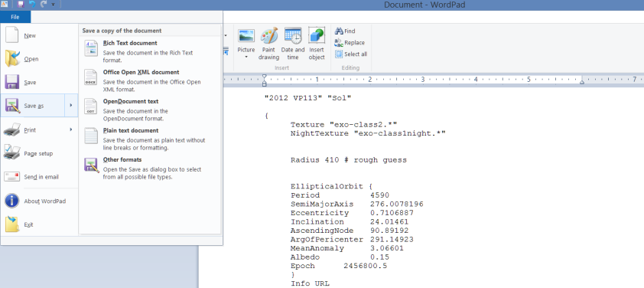
Task: Save a copy as Office Open XML document
Action: click(x=150, y=80)
